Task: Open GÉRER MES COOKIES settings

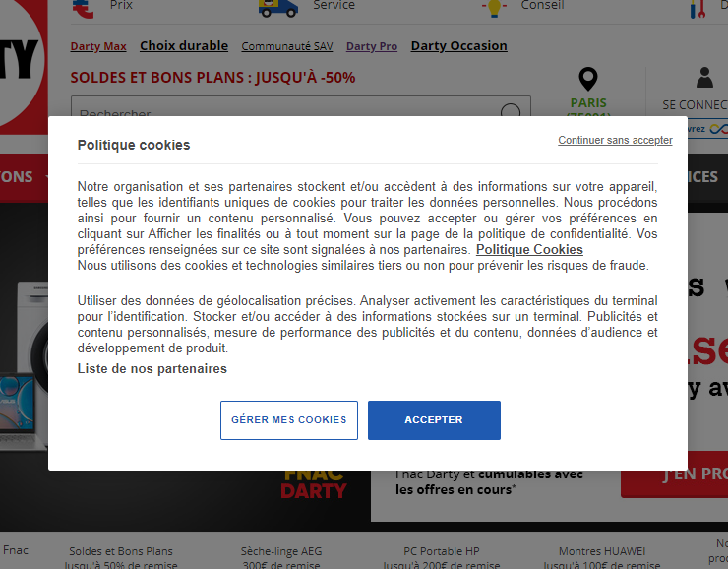Action: pos(289,420)
